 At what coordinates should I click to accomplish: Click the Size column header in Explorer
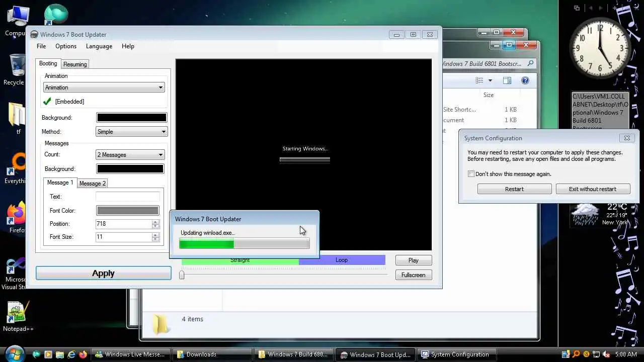pyautogui.click(x=489, y=95)
